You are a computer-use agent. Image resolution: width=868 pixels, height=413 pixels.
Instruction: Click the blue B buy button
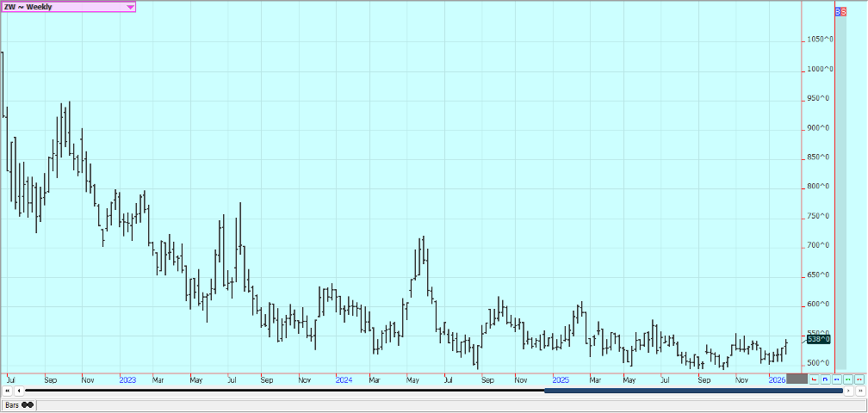pos(840,11)
